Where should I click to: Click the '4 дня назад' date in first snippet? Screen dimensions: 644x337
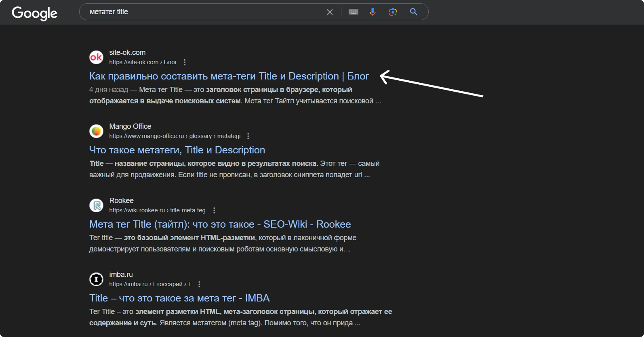pyautogui.click(x=108, y=90)
